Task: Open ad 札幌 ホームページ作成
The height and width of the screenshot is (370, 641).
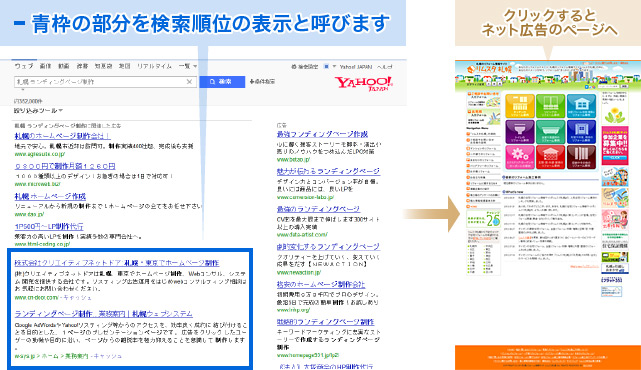Action: [x=50, y=197]
